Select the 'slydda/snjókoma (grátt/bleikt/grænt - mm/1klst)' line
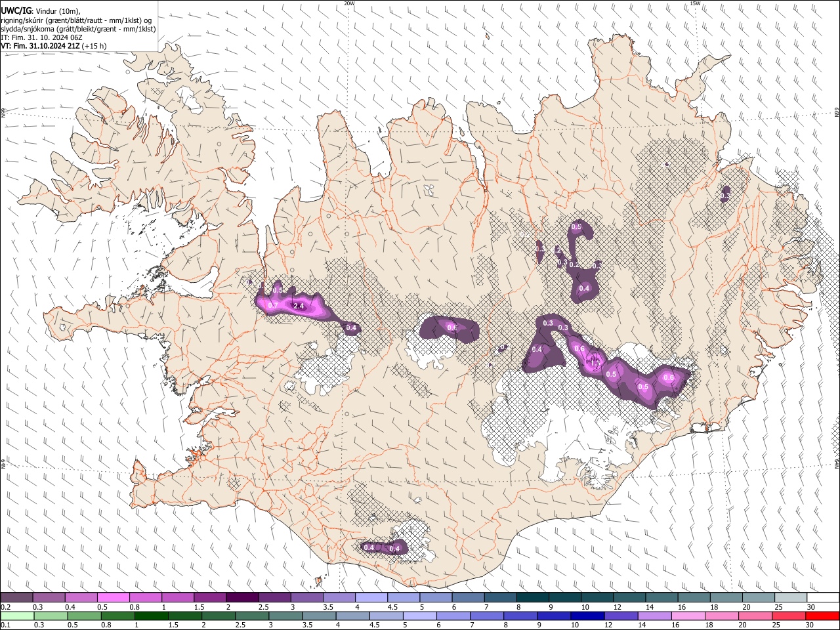 [78, 29]
